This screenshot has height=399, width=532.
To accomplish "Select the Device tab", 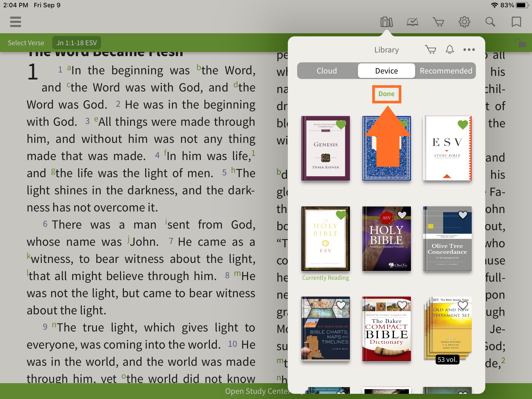I will pos(387,71).
